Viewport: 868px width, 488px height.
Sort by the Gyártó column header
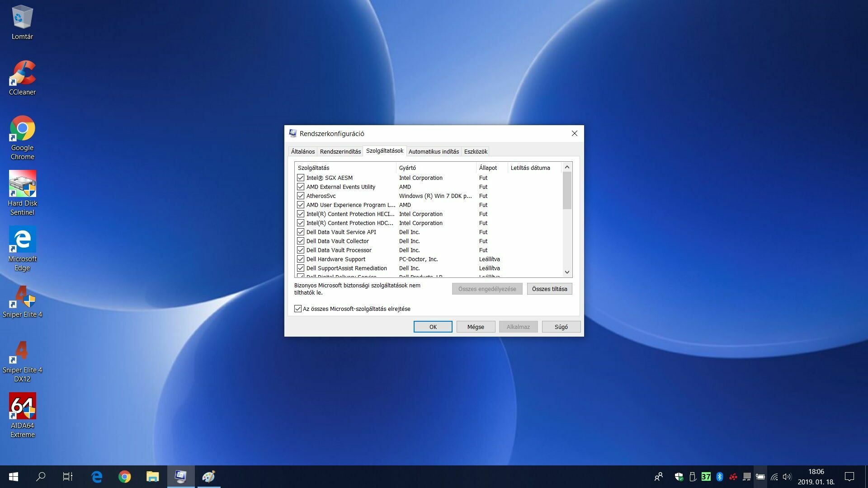(x=436, y=168)
